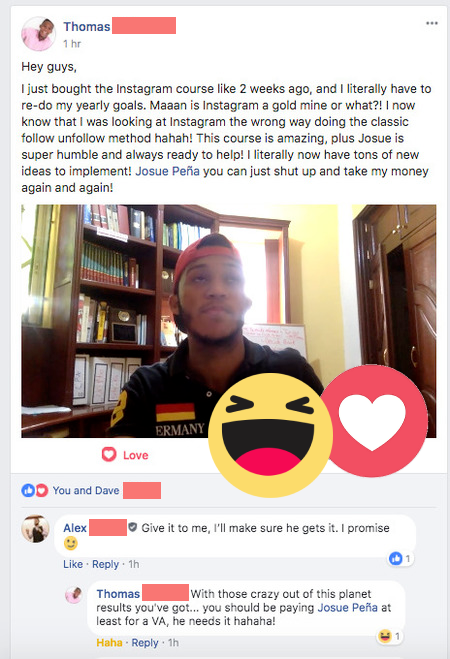Like Alex's comment
This screenshot has height=659, width=450.
[73, 564]
